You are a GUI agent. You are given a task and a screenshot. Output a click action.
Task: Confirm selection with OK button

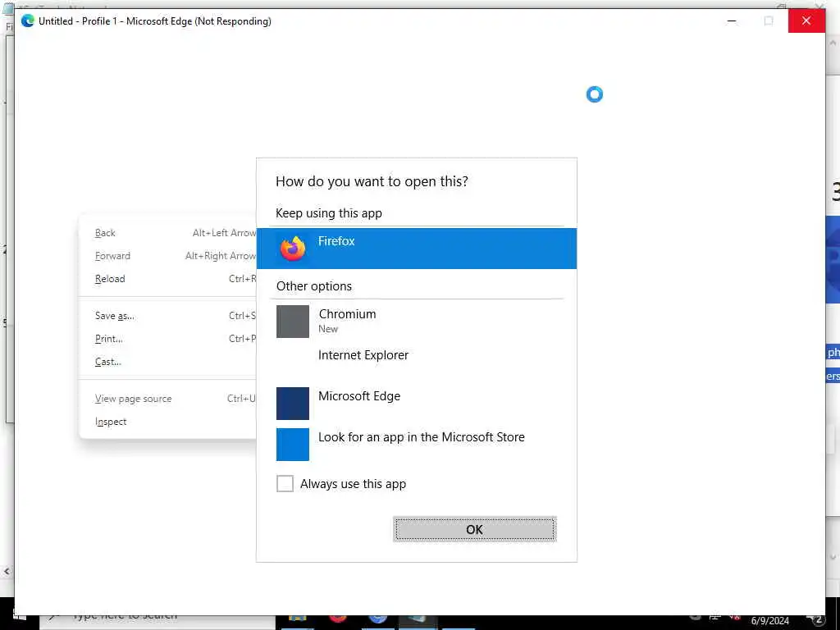pyautogui.click(x=475, y=529)
